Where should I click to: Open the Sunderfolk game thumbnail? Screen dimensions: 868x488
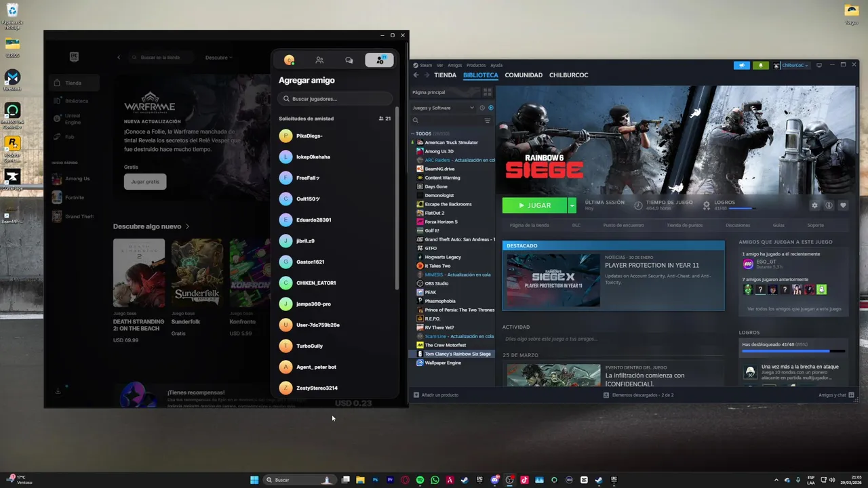tap(197, 272)
